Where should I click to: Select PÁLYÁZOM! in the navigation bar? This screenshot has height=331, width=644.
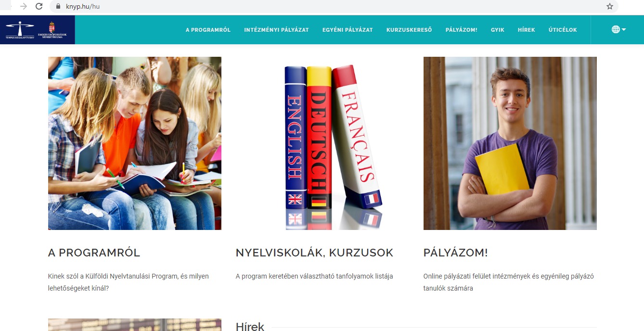pyautogui.click(x=461, y=30)
